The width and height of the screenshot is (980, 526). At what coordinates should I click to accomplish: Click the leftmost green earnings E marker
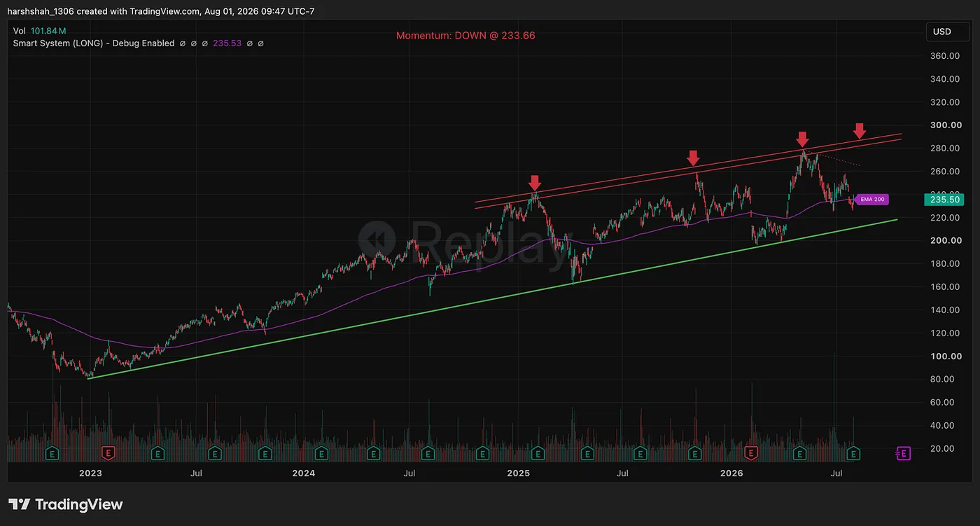[52, 453]
